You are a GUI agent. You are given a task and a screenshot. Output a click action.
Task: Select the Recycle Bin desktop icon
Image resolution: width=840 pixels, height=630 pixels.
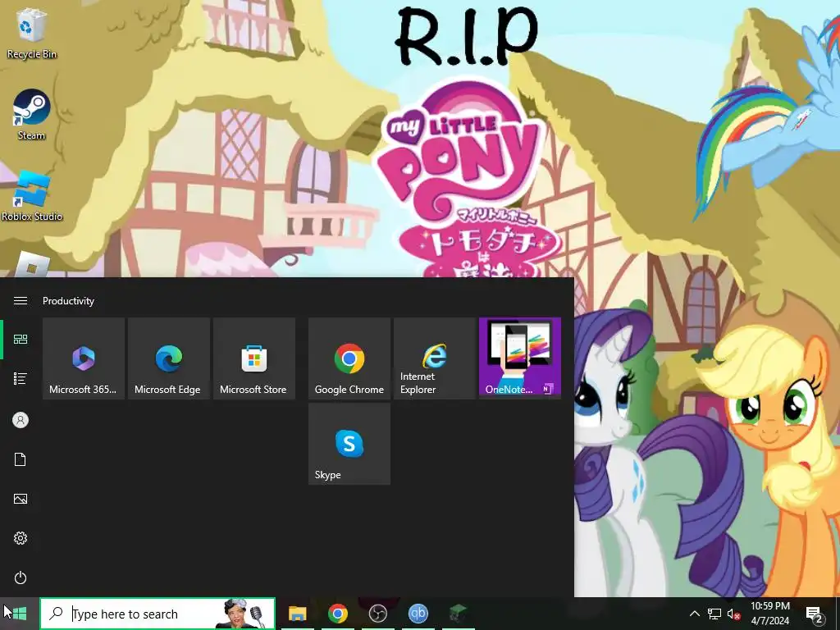pyautogui.click(x=32, y=34)
